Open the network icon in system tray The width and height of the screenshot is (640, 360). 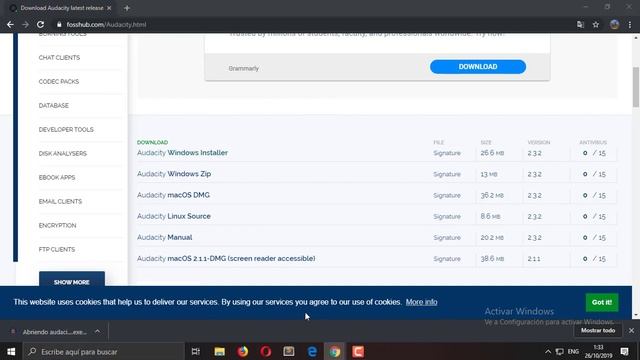(560, 351)
